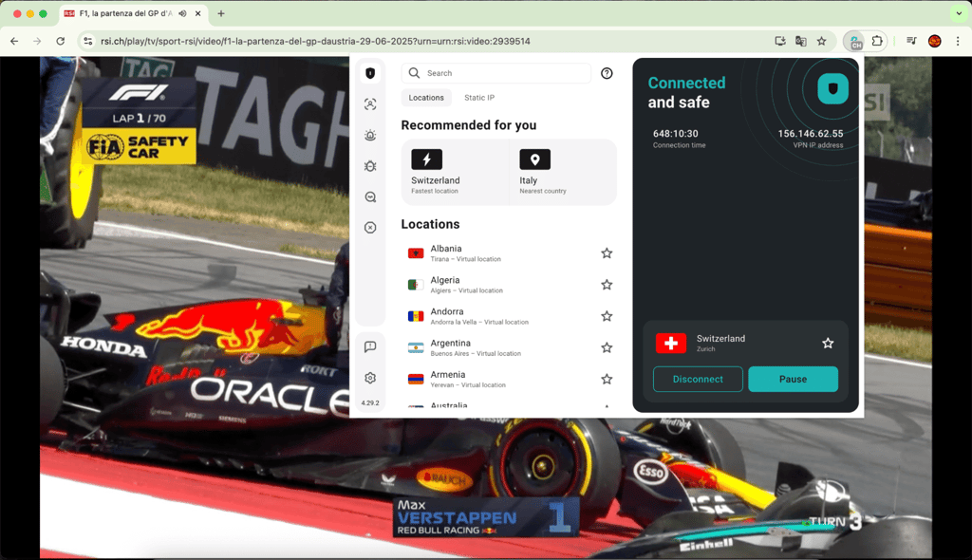Open the Alert siren icon in sidebar
Viewport: 972px width, 560px height.
[370, 135]
